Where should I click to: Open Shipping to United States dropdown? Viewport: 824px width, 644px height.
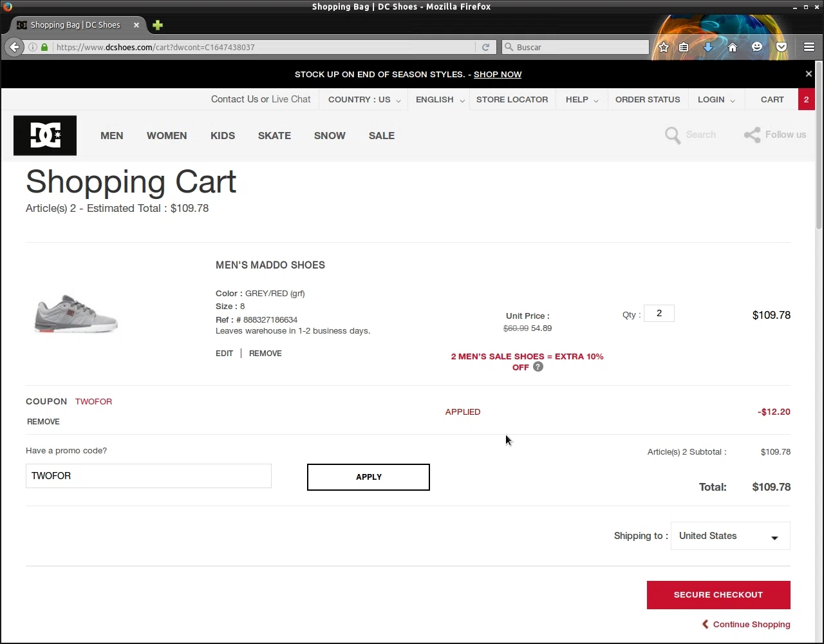(730, 536)
